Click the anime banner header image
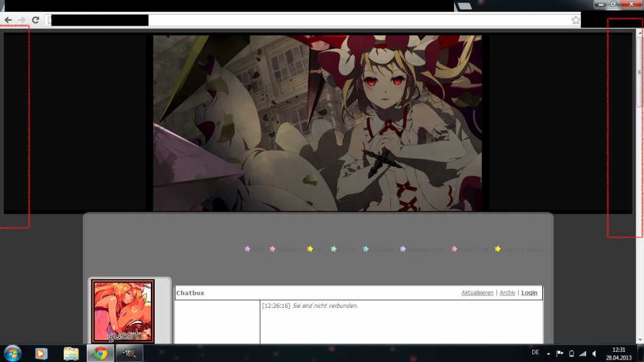Screen dimensions: 644x362 (318, 123)
